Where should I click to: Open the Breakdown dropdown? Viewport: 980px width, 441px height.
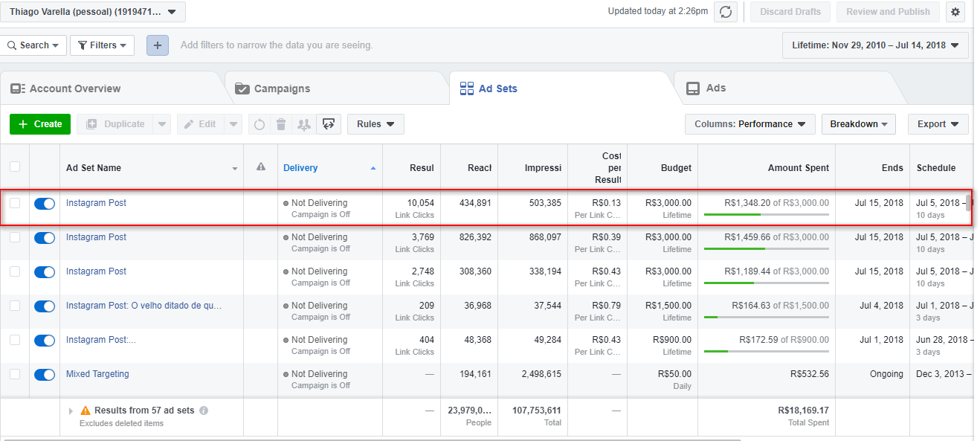click(858, 124)
